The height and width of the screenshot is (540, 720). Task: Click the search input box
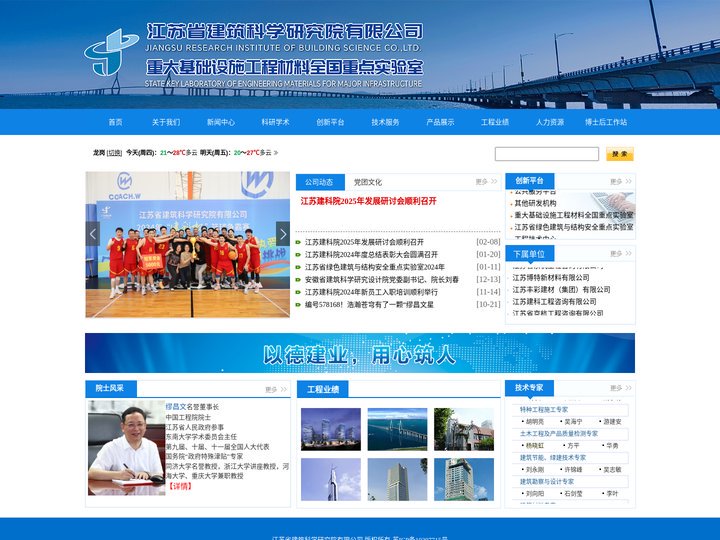pos(546,154)
